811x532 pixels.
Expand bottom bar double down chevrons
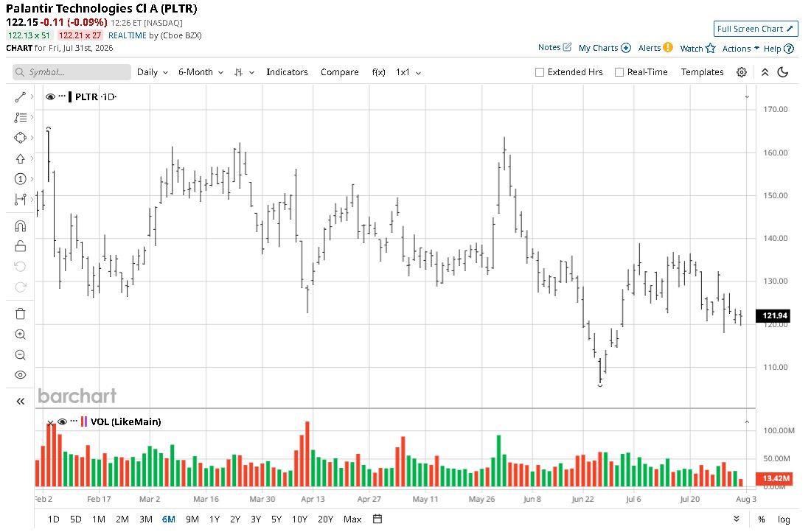pos(737,519)
